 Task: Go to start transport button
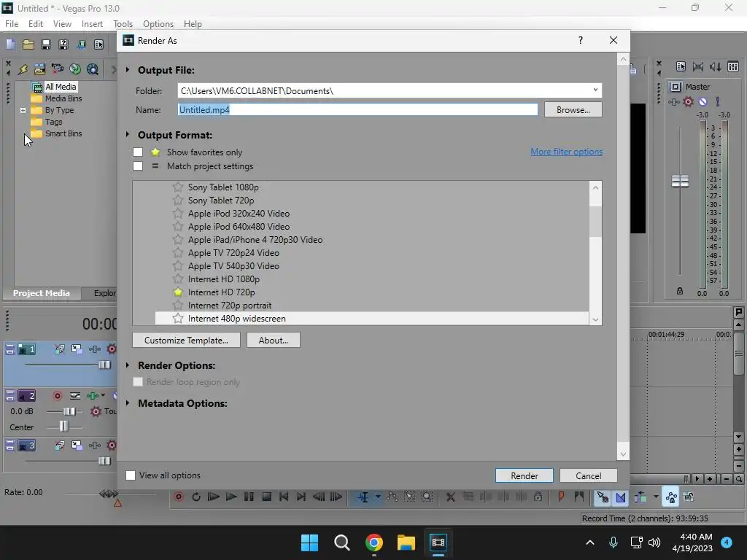pos(284,497)
